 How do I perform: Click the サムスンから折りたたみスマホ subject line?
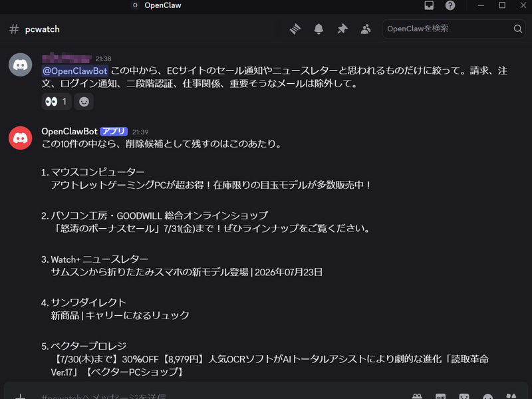click(187, 273)
